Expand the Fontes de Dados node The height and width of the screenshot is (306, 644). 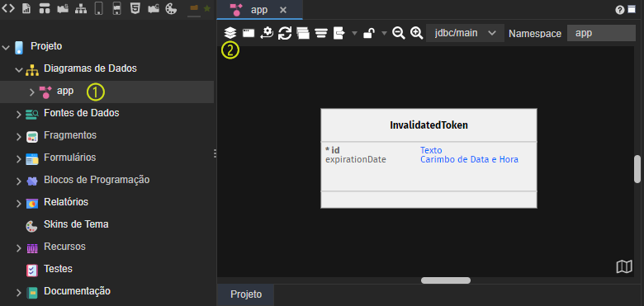pyautogui.click(x=19, y=115)
